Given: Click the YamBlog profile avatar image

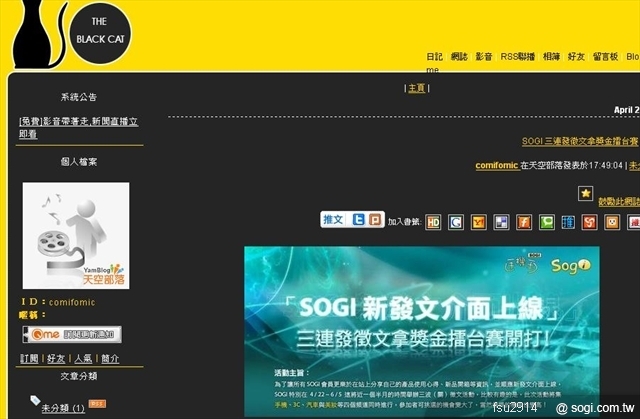Looking at the screenshot, I should pos(76,235).
